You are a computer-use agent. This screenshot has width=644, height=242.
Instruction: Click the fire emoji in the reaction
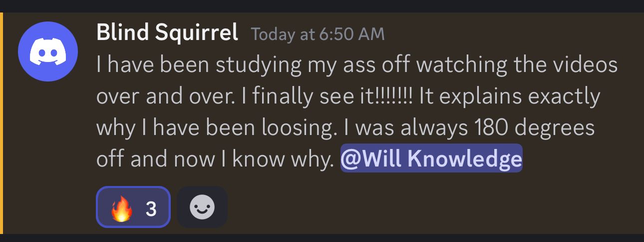[122, 208]
